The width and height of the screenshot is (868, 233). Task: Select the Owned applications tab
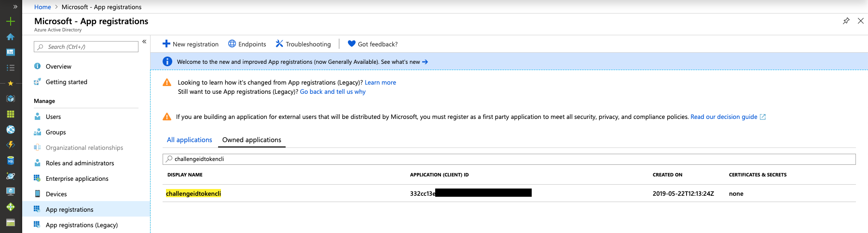click(x=251, y=140)
